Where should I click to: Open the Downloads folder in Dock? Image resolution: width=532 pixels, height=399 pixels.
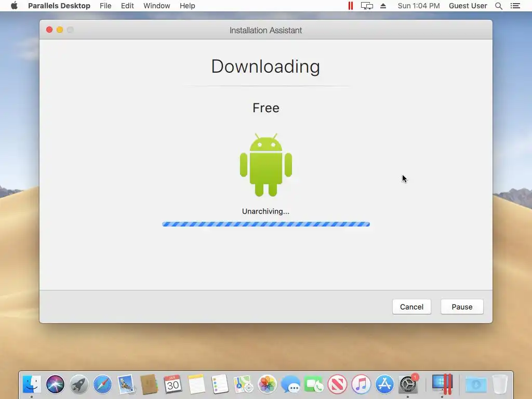(x=476, y=385)
